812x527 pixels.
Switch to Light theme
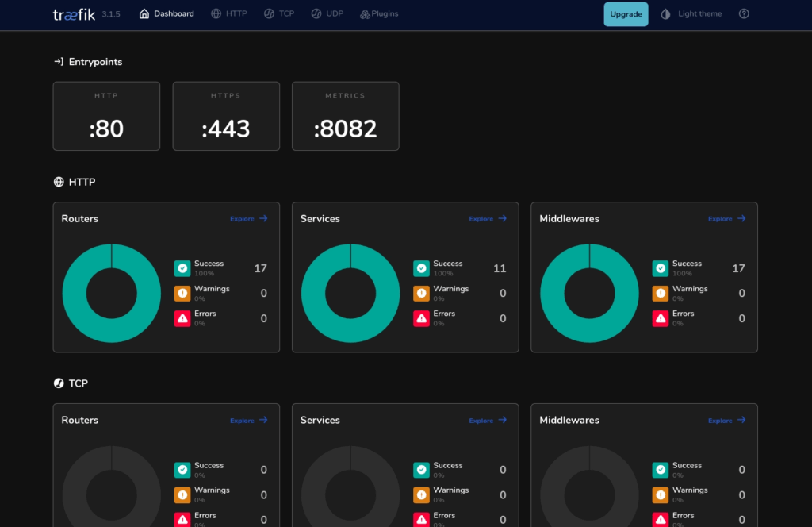click(691, 13)
